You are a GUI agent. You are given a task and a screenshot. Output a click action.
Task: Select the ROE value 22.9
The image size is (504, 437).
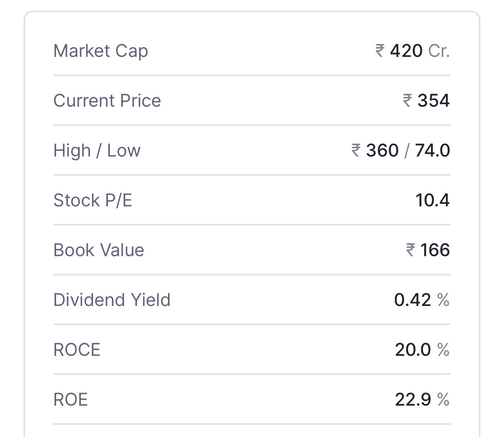413,400
